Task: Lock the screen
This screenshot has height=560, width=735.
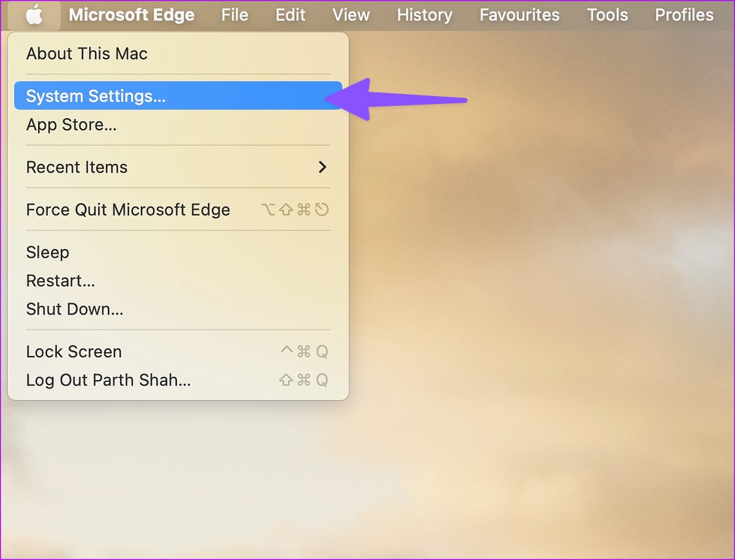Action: pos(73,351)
